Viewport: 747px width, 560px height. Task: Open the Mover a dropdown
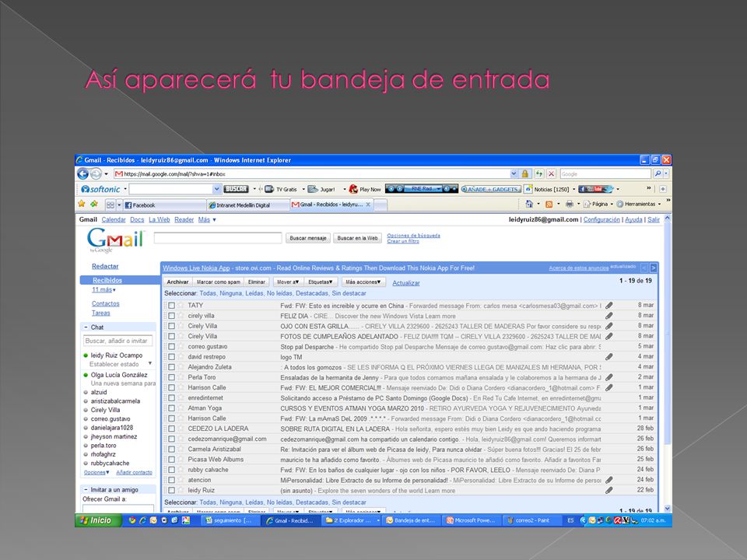click(x=288, y=282)
